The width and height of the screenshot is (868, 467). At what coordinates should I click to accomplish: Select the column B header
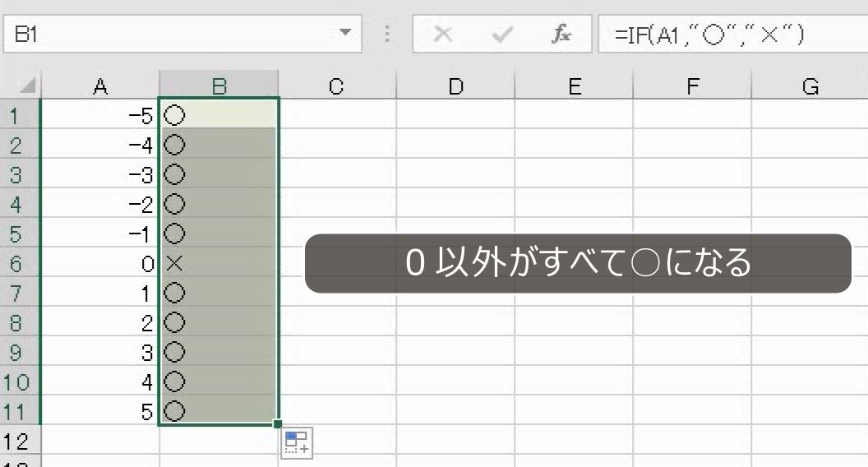coord(219,86)
